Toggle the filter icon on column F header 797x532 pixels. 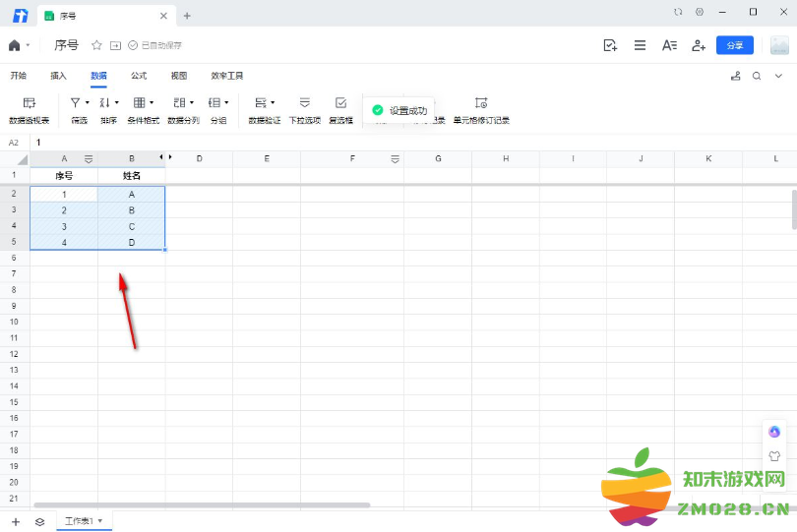[395, 158]
